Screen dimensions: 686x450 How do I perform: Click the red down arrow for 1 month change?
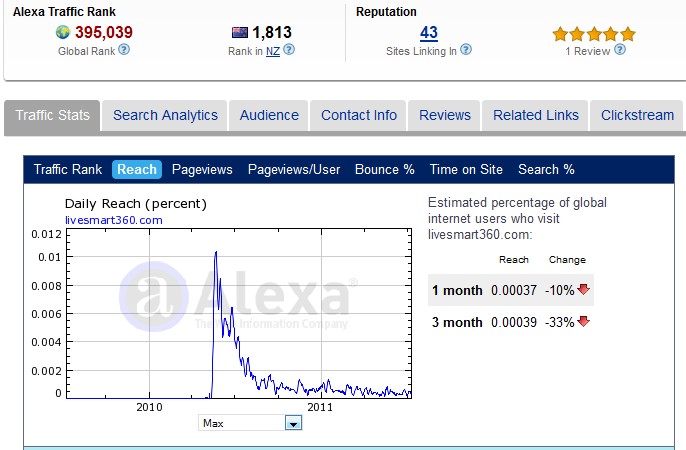coord(584,289)
